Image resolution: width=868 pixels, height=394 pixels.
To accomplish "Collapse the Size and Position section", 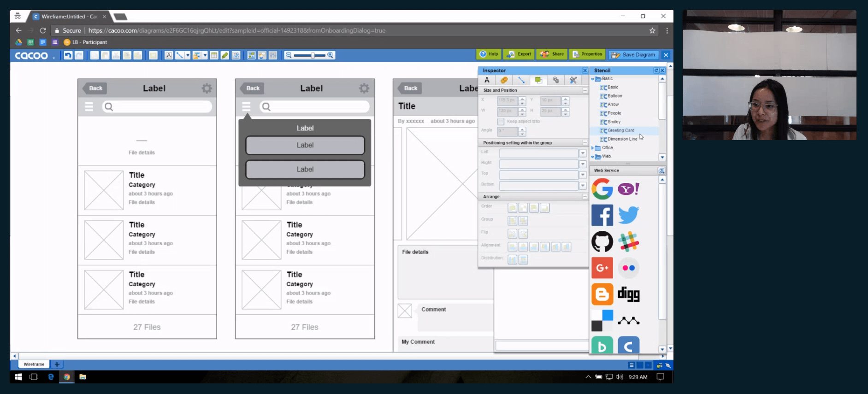I will (x=585, y=90).
